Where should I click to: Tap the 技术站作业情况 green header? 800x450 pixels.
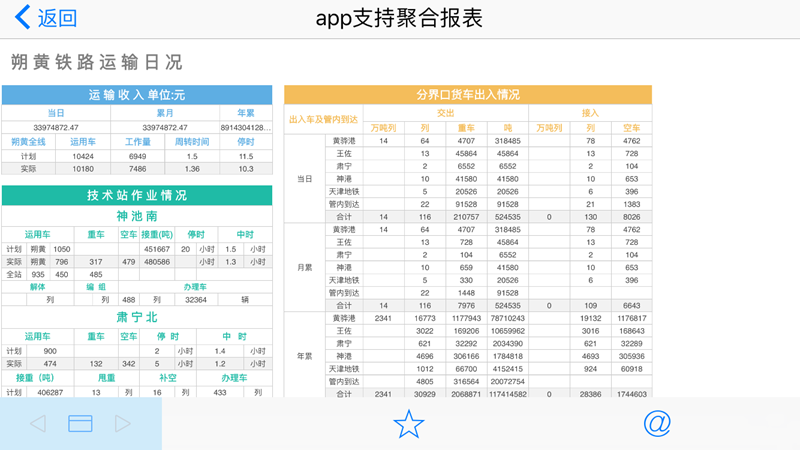[137, 195]
